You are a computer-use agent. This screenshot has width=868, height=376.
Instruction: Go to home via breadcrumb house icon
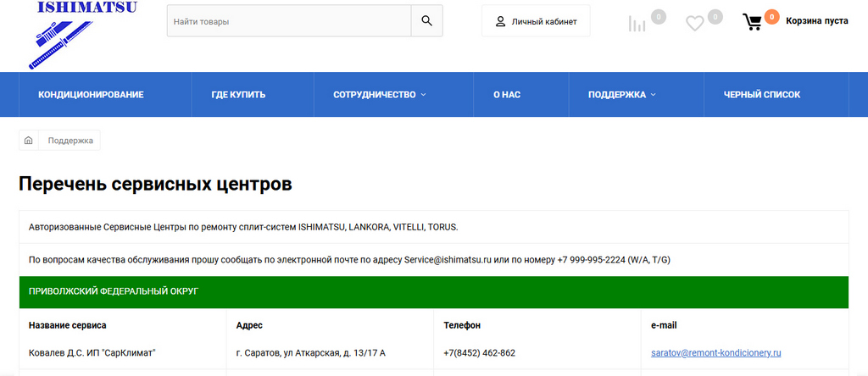(x=29, y=141)
